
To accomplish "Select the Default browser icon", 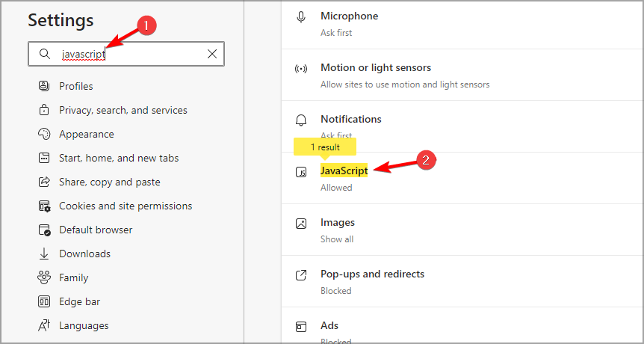I will click(44, 230).
